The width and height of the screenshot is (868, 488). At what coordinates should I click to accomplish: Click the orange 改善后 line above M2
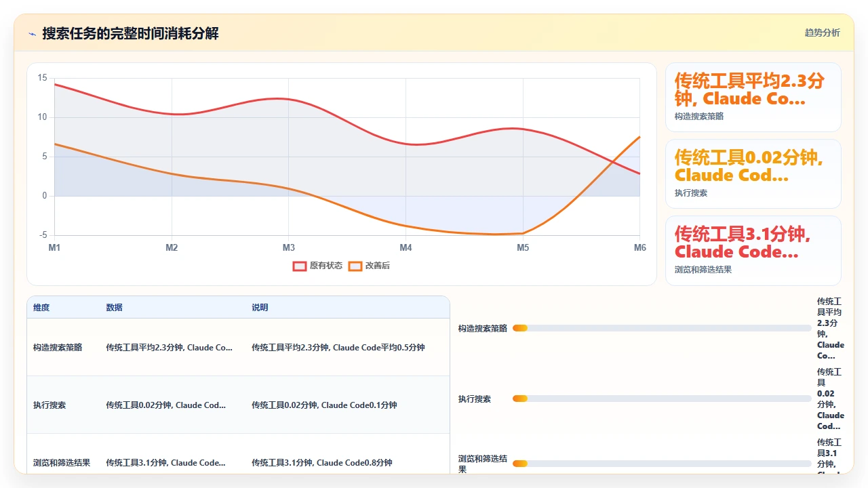click(x=172, y=174)
